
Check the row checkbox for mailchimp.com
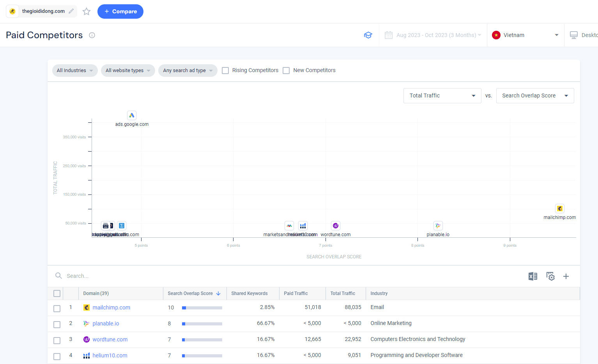57,309
